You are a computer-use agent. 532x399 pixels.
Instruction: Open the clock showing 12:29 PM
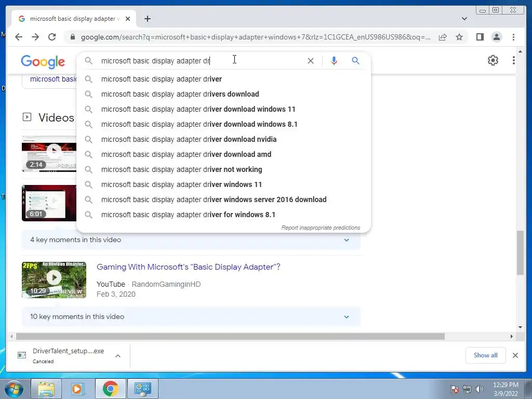(x=506, y=389)
